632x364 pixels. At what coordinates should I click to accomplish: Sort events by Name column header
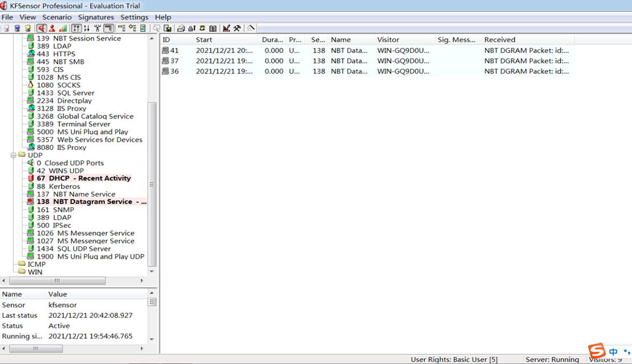(351, 39)
